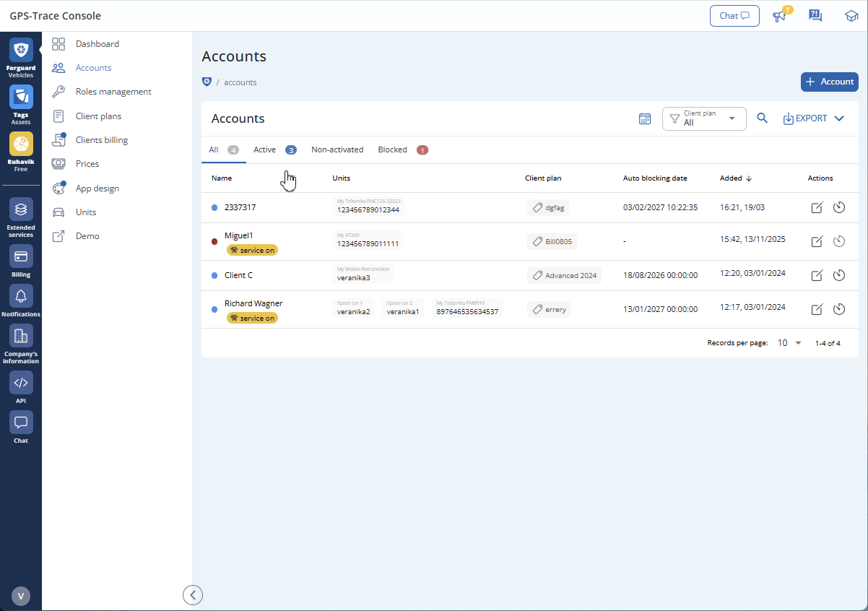Click Richard Wagner's service on badge
Image resolution: width=868 pixels, height=611 pixels.
[x=252, y=318]
